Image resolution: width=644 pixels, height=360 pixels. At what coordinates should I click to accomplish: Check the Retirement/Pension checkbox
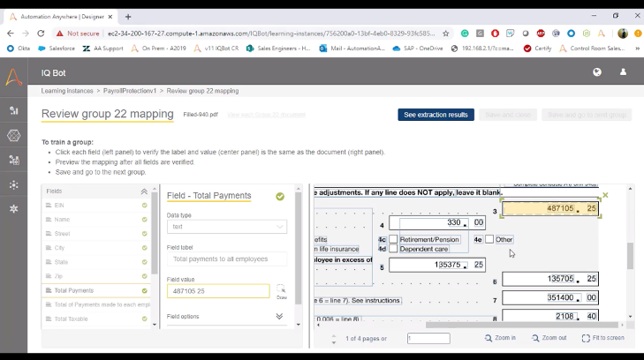point(393,239)
